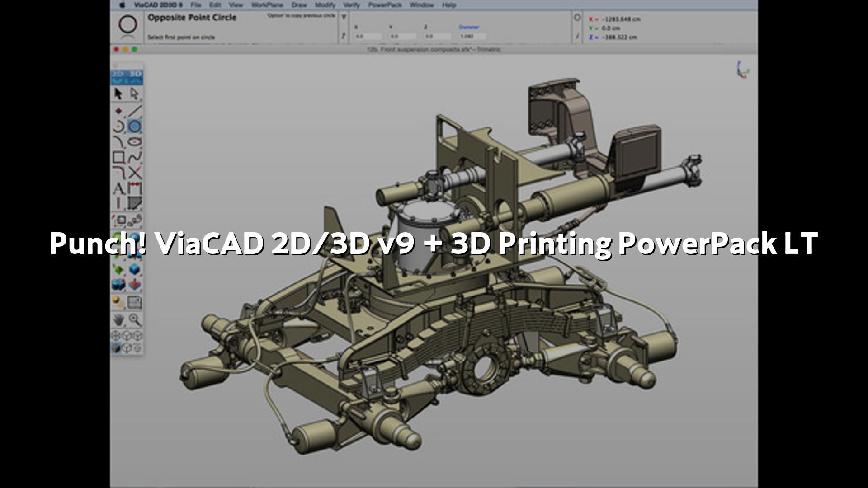
Task: Select the arrow selection tool
Action: (118, 94)
